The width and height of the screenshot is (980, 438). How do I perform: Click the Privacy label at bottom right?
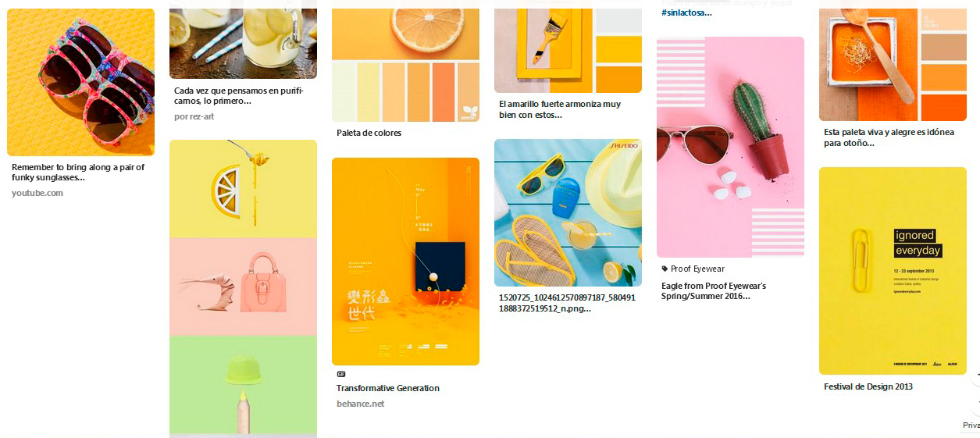[971, 426]
